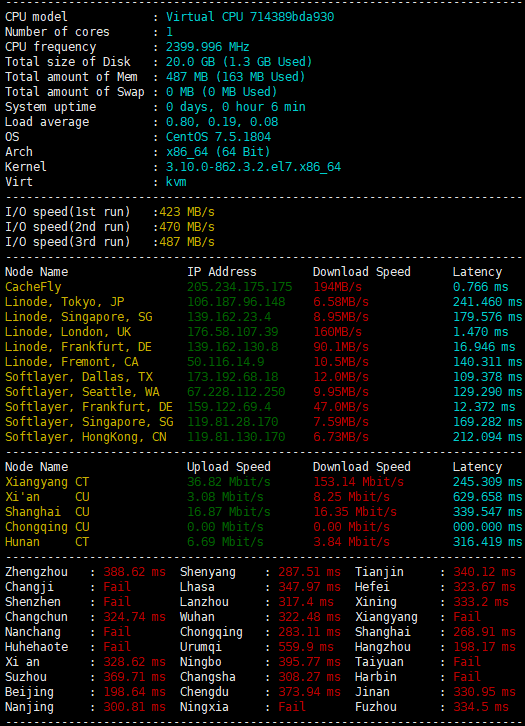Click the Xining ping '333.2 ms'
Screen dimensions: 525x726
(x=481, y=602)
